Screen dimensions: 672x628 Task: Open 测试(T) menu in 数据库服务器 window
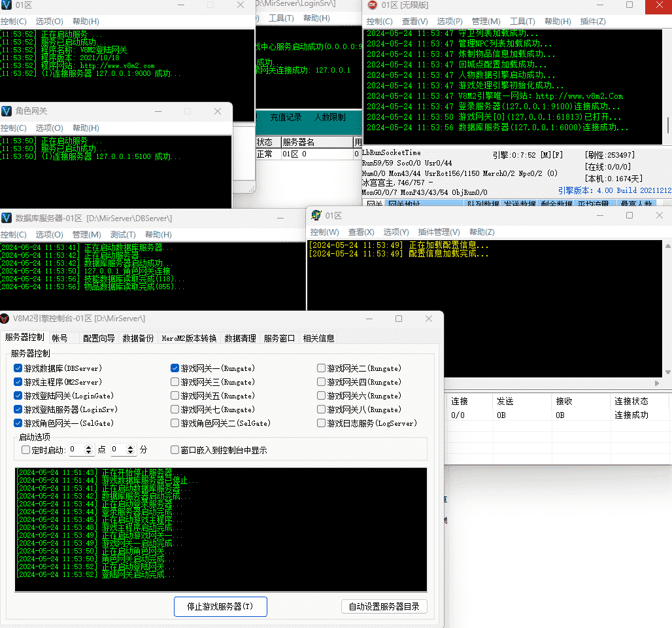click(x=123, y=235)
